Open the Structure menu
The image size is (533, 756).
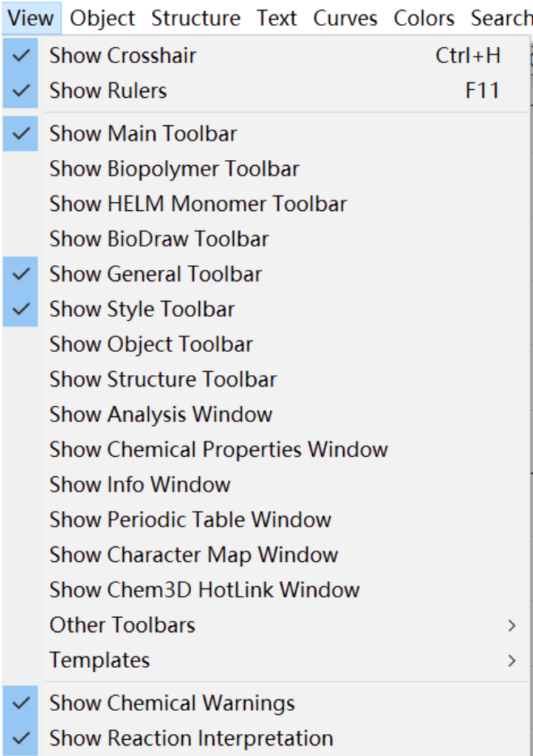[x=196, y=19]
